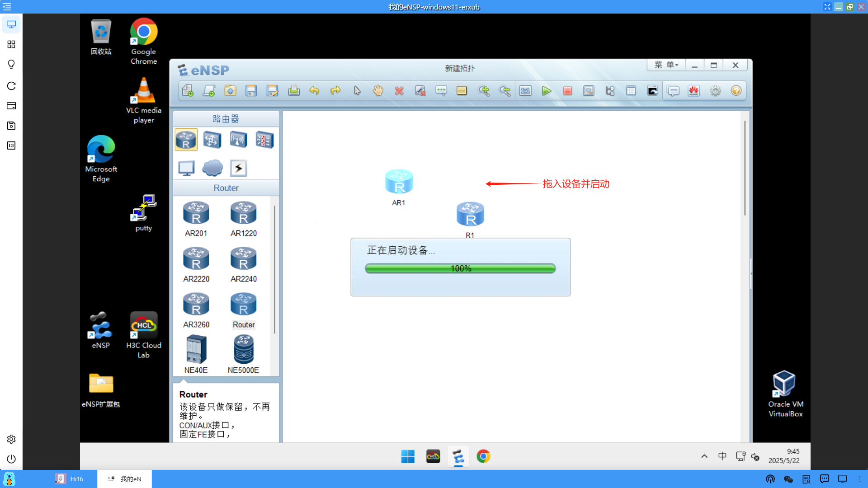The width and height of the screenshot is (868, 488).
Task: Choose the Cloud device category icon
Action: [x=212, y=168]
